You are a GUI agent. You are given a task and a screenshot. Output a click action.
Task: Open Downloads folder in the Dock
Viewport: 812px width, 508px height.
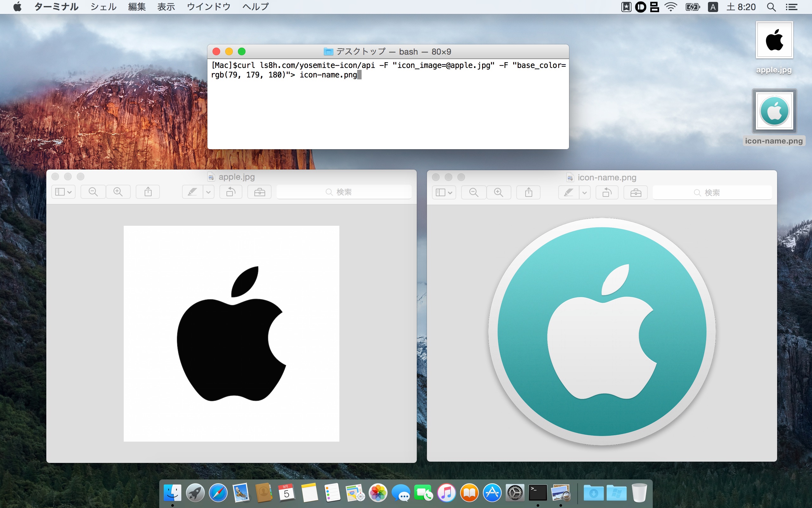point(593,493)
